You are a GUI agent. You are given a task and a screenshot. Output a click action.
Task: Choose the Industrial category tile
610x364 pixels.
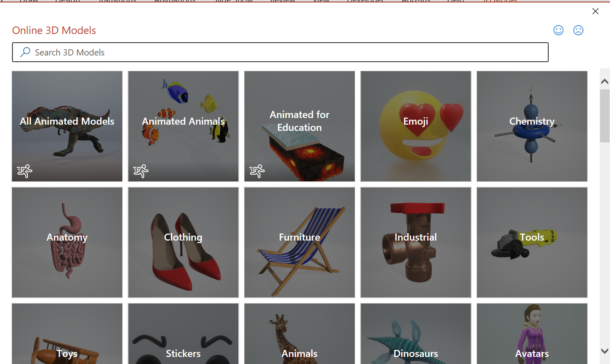coord(416,242)
